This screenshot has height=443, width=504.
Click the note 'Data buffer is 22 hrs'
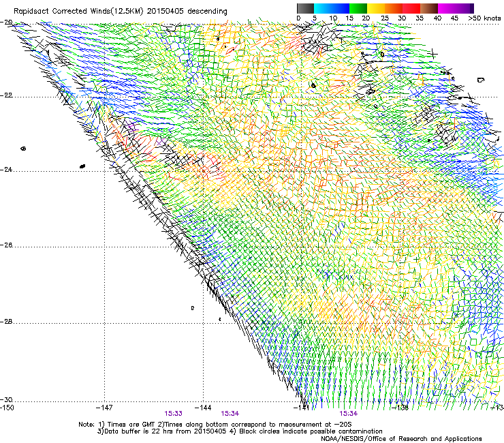(x=142, y=431)
